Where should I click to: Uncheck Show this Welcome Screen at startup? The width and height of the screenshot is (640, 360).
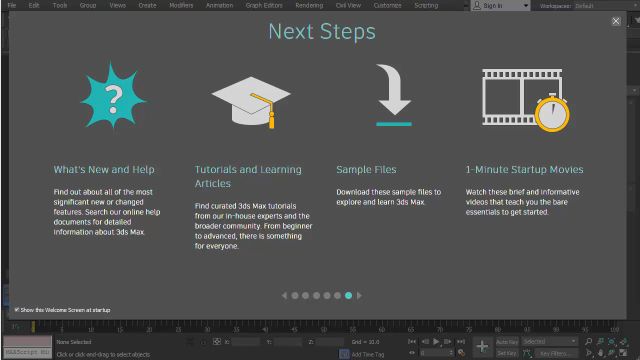point(17,310)
